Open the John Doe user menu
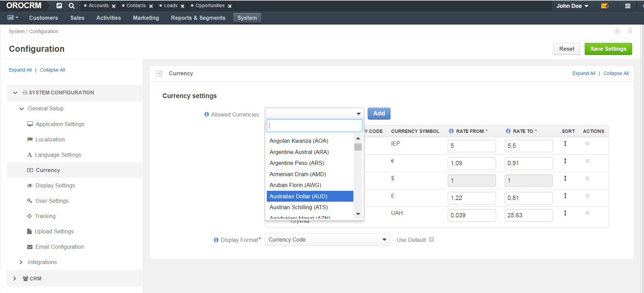Image resolution: width=644 pixels, height=293 pixels. (x=572, y=6)
